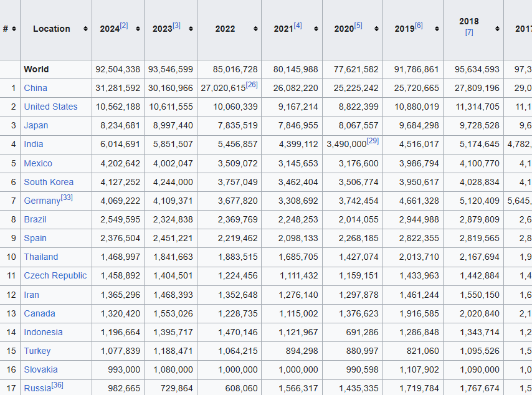Screen dimensions: 532x395
Task: Open the China link
Action: [x=36, y=88]
